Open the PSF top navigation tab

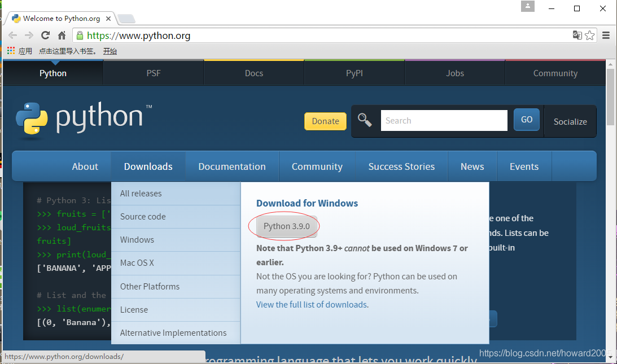tap(154, 73)
